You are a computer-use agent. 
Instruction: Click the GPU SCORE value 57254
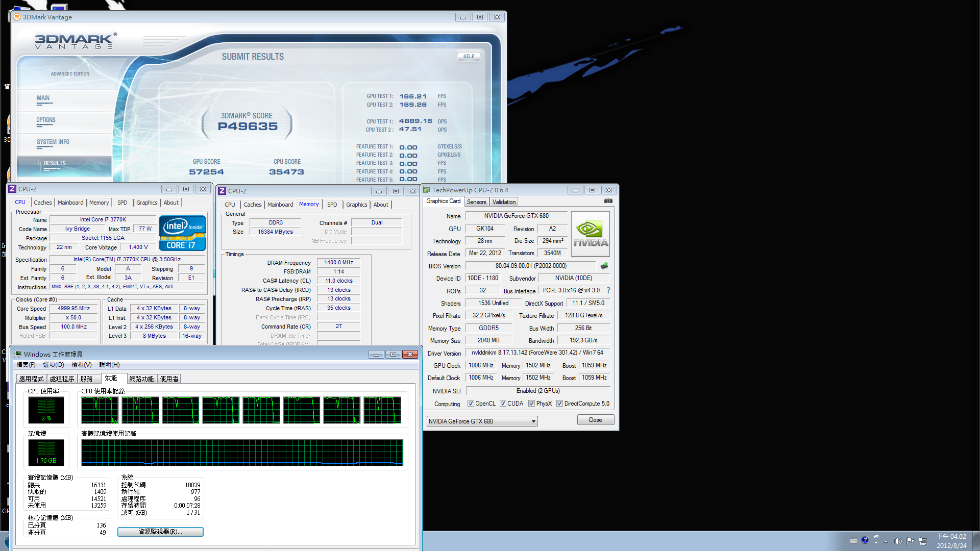[206, 172]
